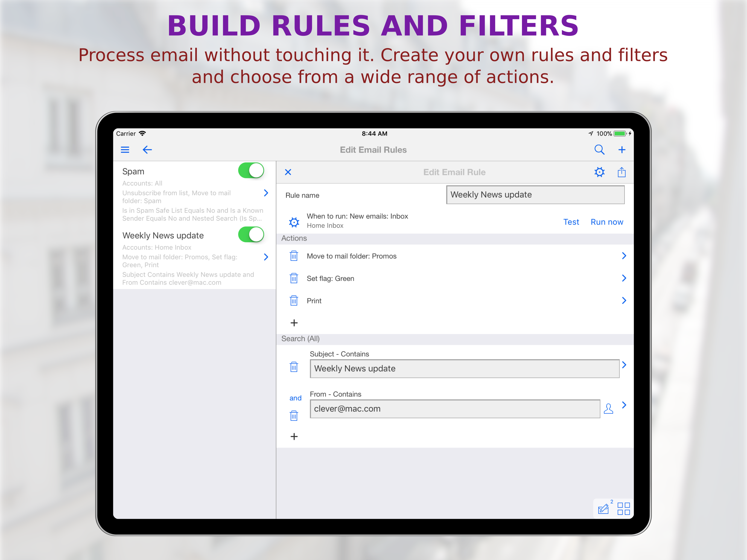Click the Rule name text field
Viewport: 747px width, 560px height.
pyautogui.click(x=535, y=195)
